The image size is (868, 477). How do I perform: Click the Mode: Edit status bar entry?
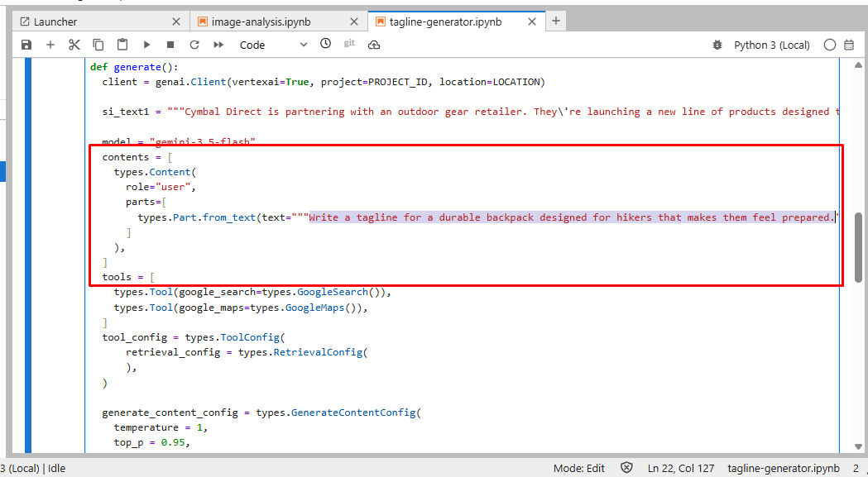(579, 468)
